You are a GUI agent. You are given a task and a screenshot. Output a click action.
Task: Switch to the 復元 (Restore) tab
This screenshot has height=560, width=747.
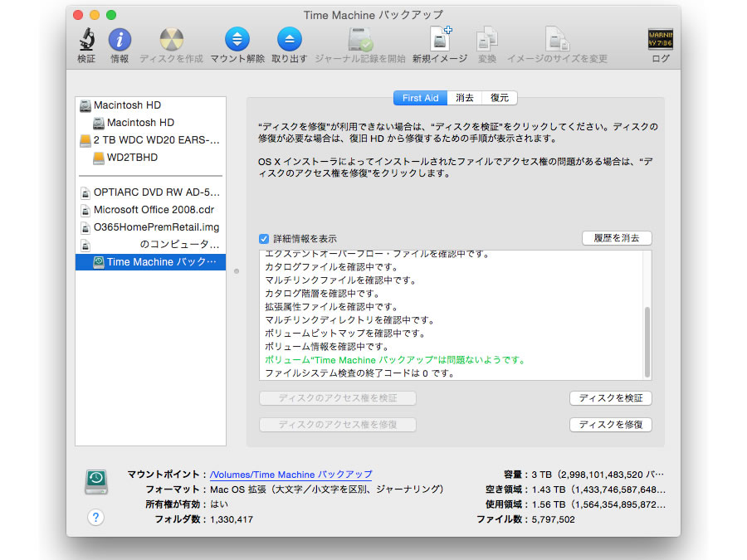(x=500, y=98)
